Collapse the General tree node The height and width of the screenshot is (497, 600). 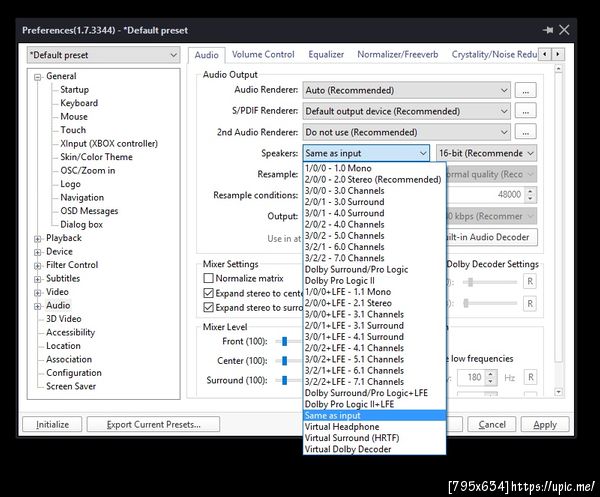tap(38, 77)
